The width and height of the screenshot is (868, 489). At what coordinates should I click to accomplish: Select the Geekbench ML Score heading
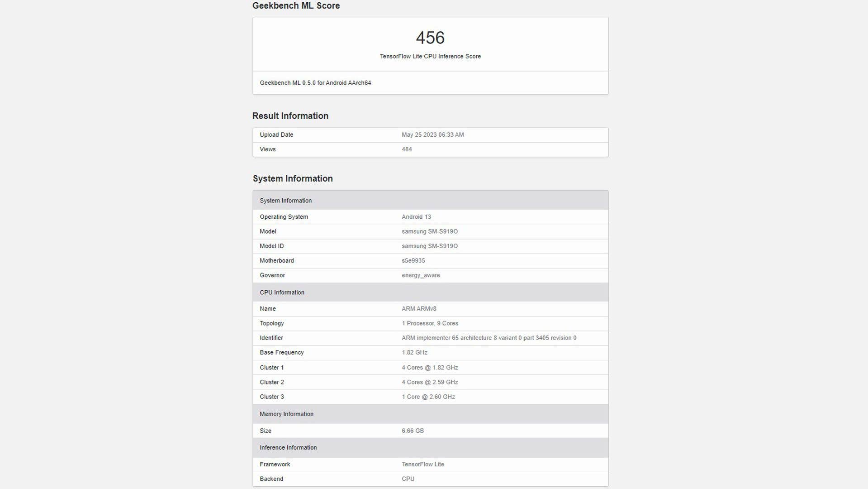(x=296, y=6)
